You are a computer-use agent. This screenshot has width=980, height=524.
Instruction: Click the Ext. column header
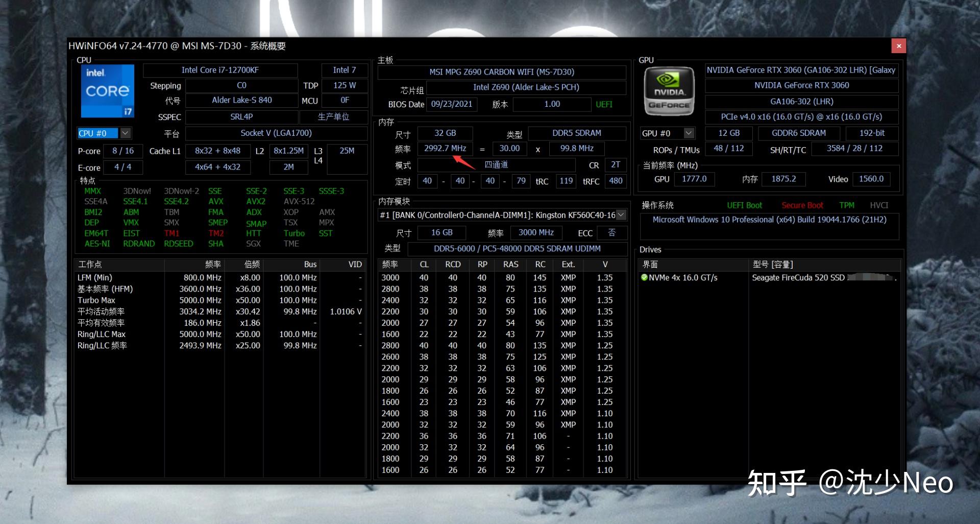[x=568, y=264]
